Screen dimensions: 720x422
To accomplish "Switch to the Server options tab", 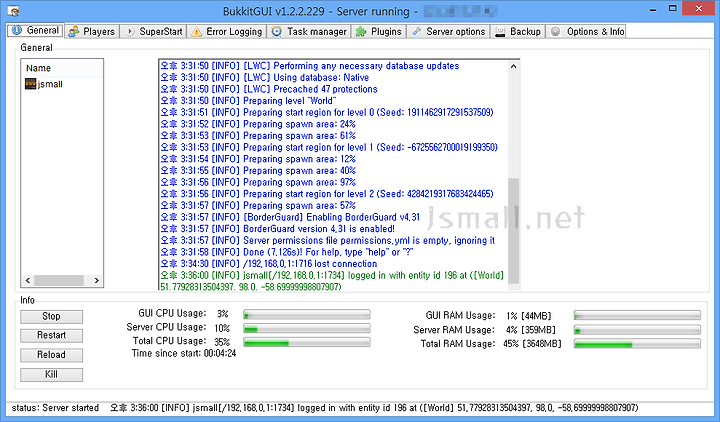I will point(448,31).
